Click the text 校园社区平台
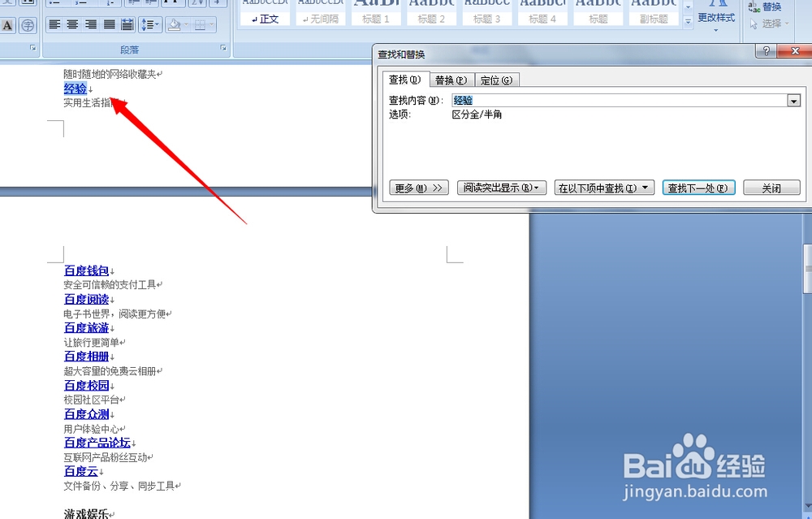 pos(91,400)
